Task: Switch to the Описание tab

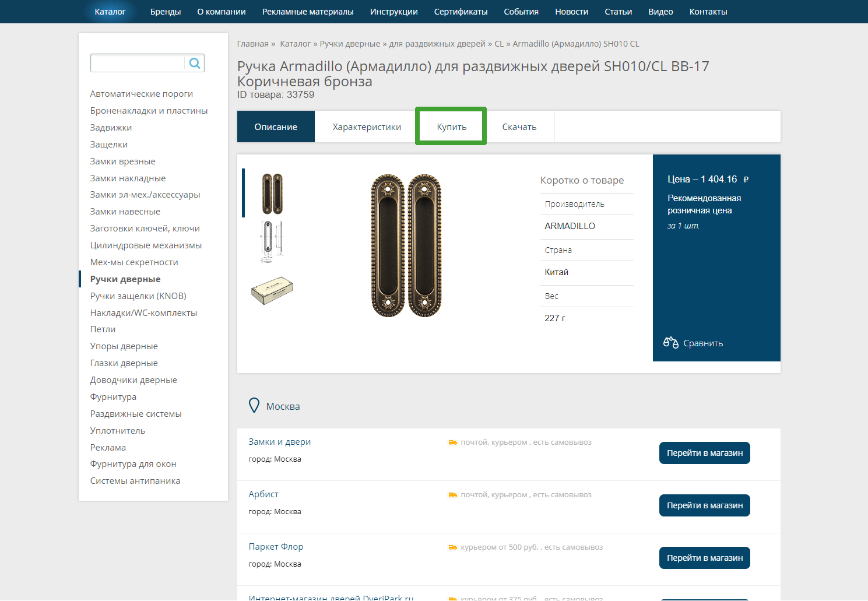Action: pyautogui.click(x=276, y=126)
